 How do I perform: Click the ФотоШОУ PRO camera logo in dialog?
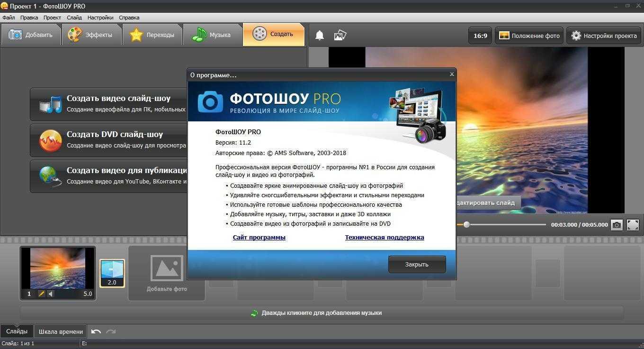click(210, 101)
